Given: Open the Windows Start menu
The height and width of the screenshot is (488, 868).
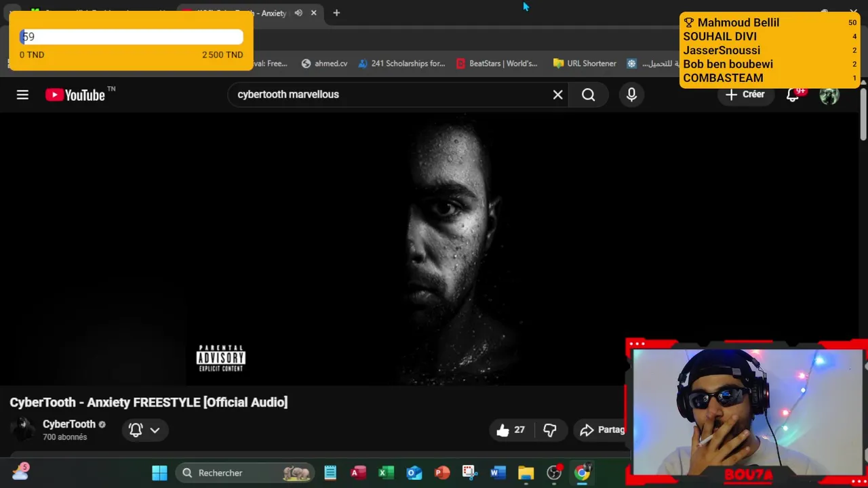Looking at the screenshot, I should click(x=159, y=472).
